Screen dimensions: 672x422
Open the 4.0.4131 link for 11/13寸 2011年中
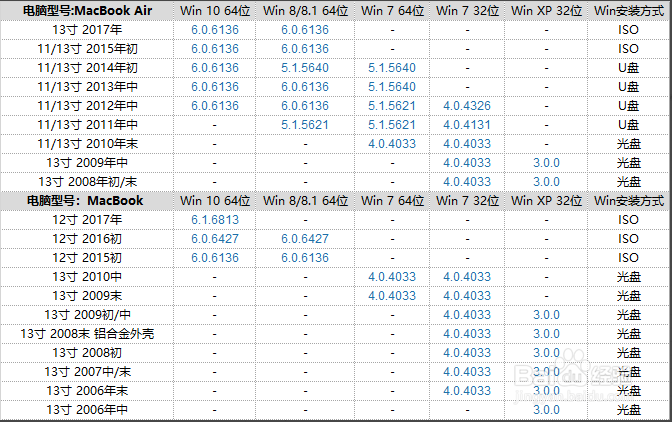467,125
